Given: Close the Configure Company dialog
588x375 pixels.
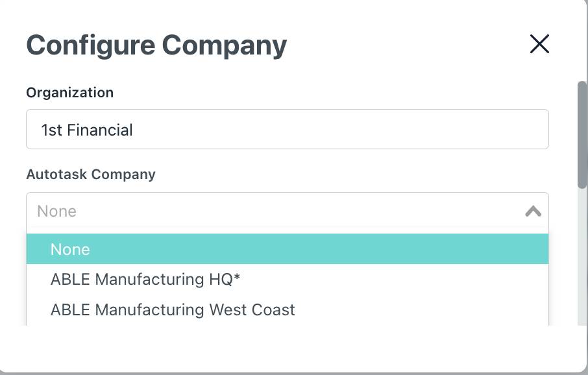Looking at the screenshot, I should pos(539,44).
